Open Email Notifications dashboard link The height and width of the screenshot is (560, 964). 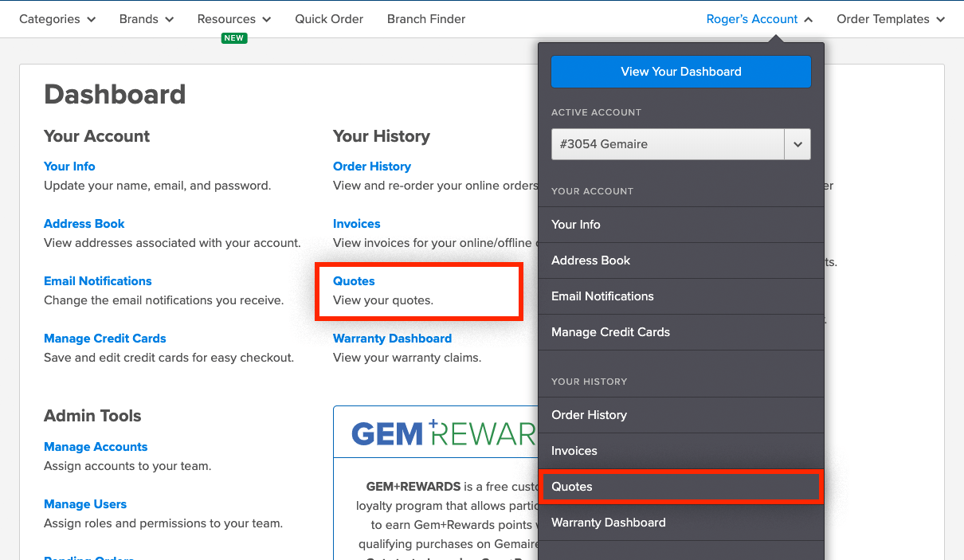(x=98, y=281)
